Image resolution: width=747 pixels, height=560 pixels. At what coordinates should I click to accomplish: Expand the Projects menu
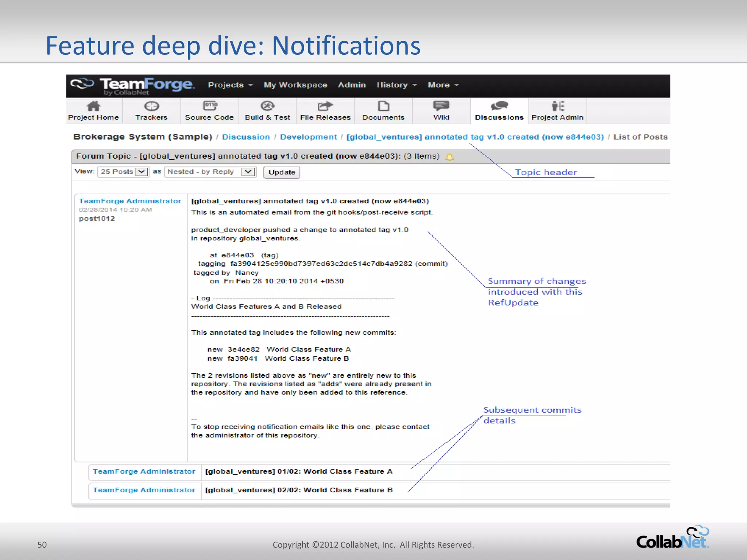[x=230, y=85]
